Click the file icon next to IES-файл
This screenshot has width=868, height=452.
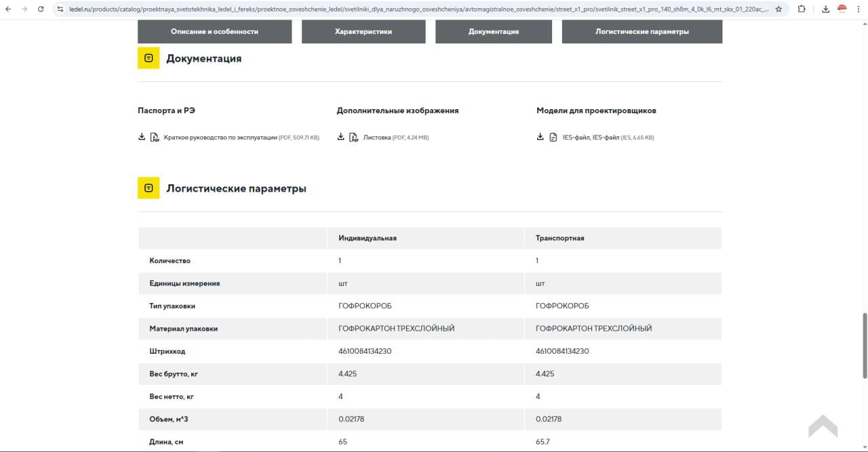[552, 136]
